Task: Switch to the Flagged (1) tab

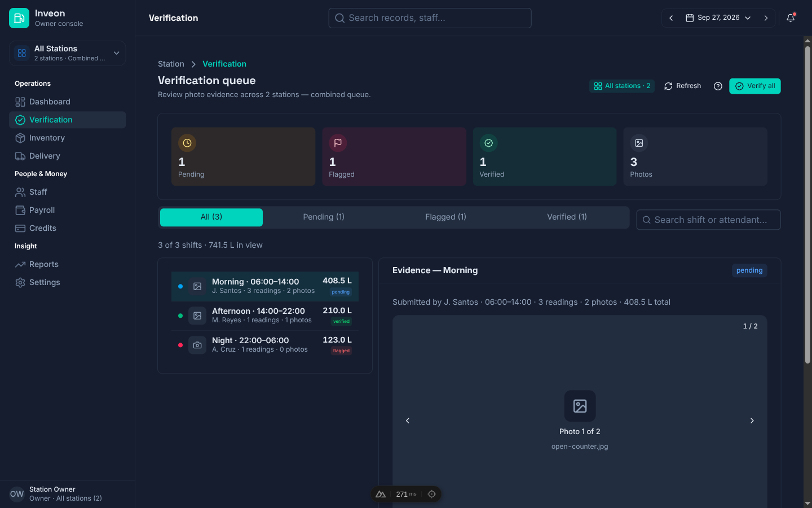Action: click(x=445, y=217)
